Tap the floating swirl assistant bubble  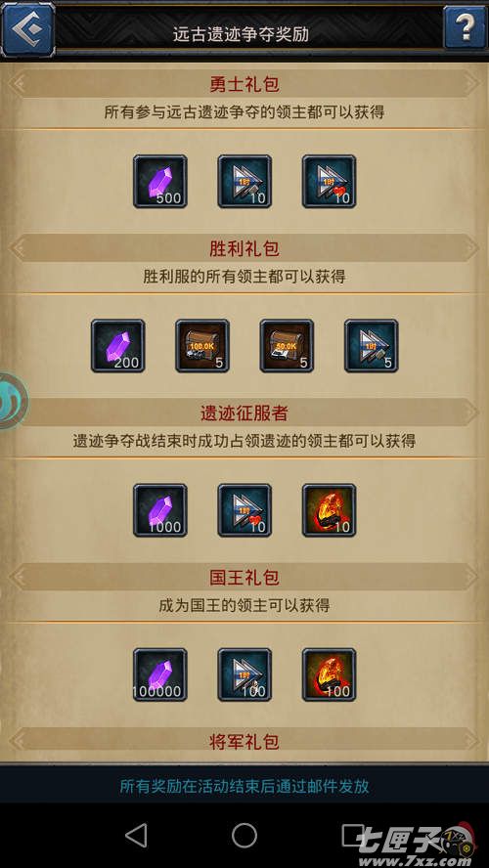(12, 401)
